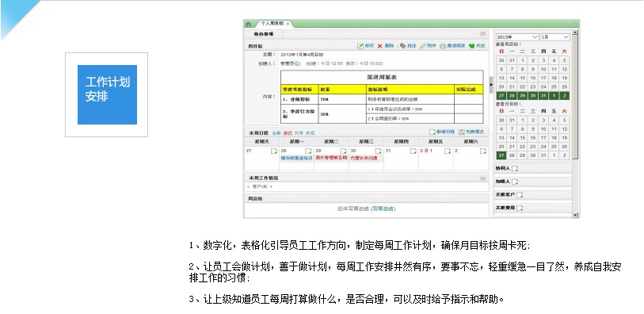Click the right sidebar vertical scrollbar
The width and height of the screenshot is (644, 314).
(x=575, y=122)
